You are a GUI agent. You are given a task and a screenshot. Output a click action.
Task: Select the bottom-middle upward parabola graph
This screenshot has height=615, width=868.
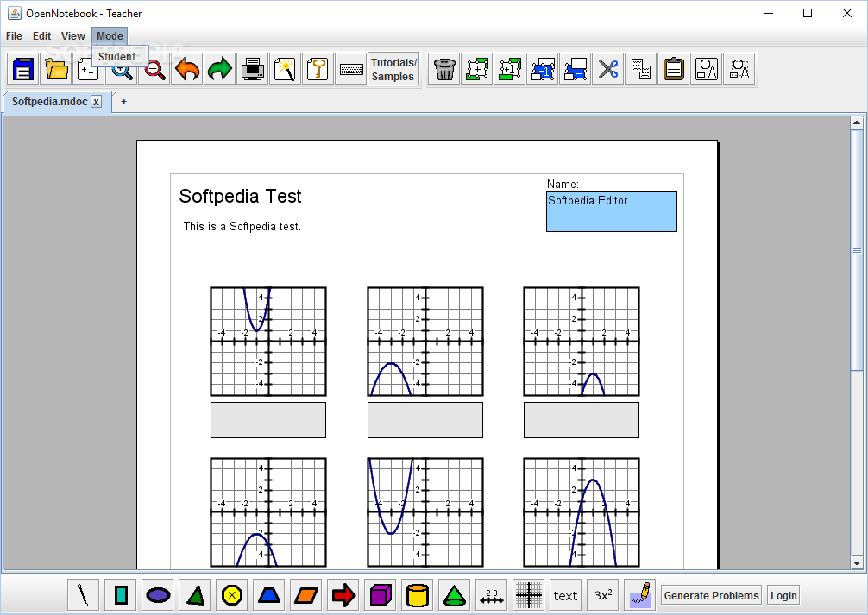(425, 512)
